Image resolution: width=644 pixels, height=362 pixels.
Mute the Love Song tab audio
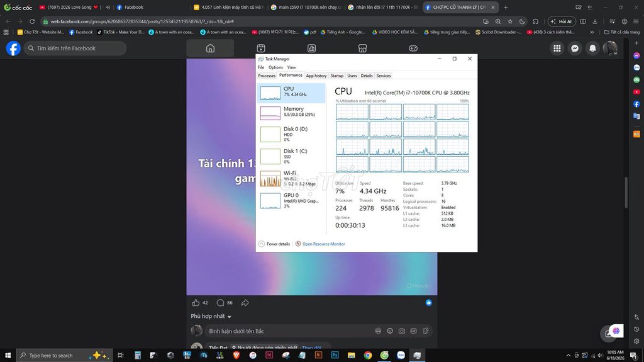[108, 8]
